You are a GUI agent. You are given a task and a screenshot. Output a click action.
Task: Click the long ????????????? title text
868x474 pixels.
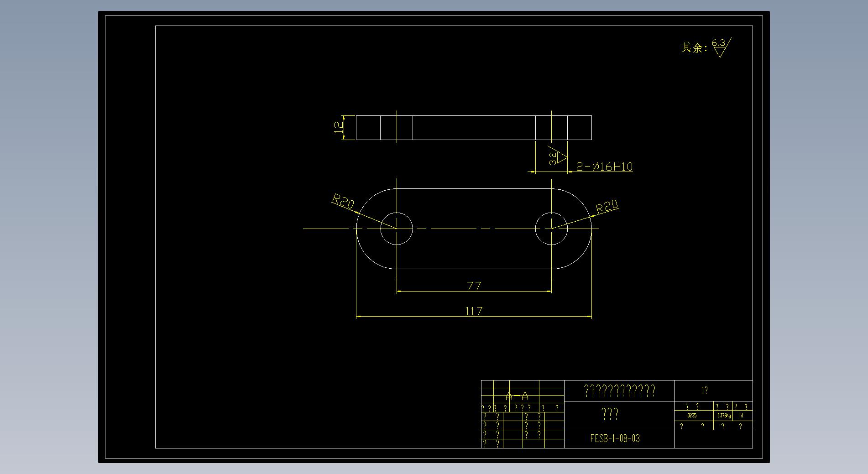click(x=620, y=391)
